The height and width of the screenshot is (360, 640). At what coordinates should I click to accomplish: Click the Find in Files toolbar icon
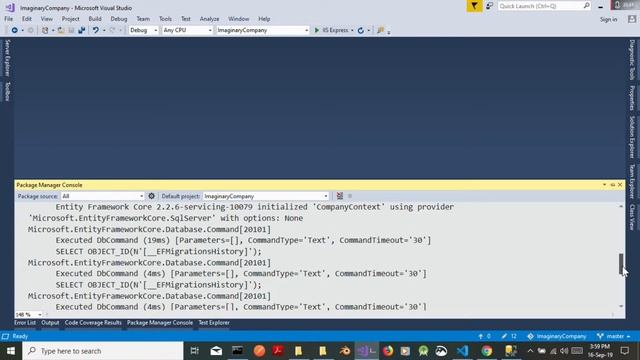(x=380, y=30)
